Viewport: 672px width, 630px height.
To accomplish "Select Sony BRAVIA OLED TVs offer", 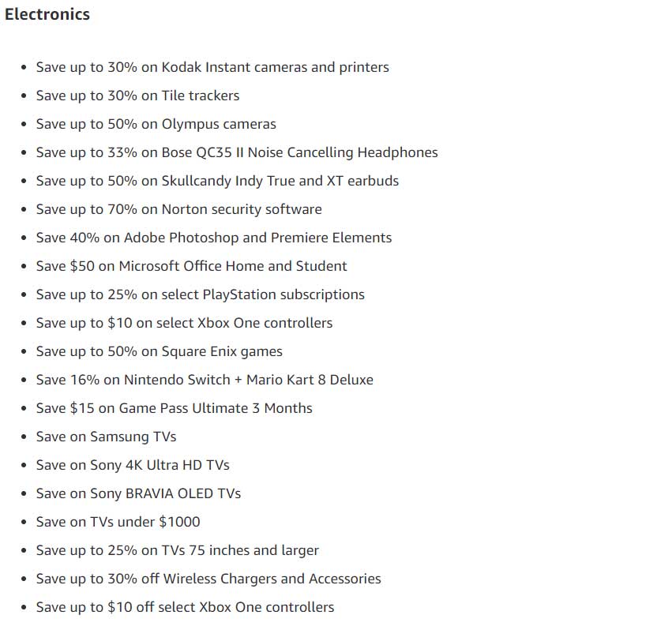I will click(x=138, y=493).
